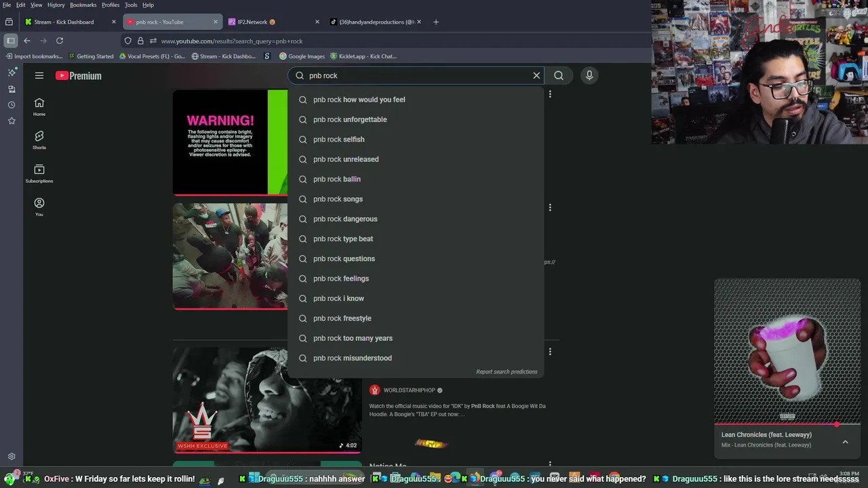The width and height of the screenshot is (868, 488).
Task: Open Kicklet.app - Kick Chat bookmark
Action: [x=365, y=56]
